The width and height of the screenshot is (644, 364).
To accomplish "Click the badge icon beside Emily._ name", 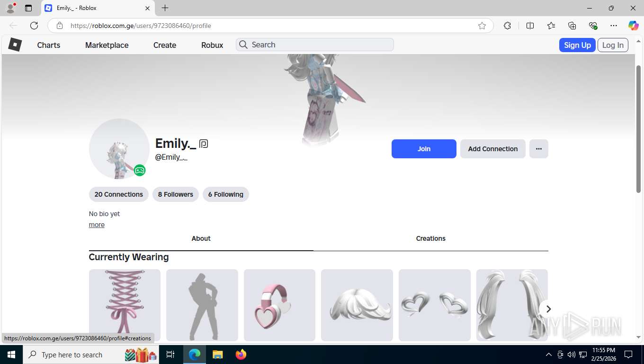I will [204, 144].
